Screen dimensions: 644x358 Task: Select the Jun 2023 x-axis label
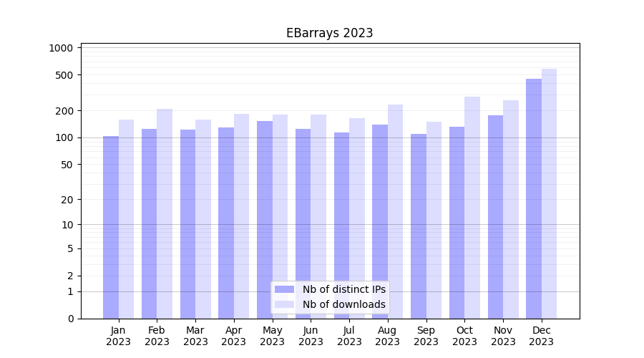coord(311,336)
